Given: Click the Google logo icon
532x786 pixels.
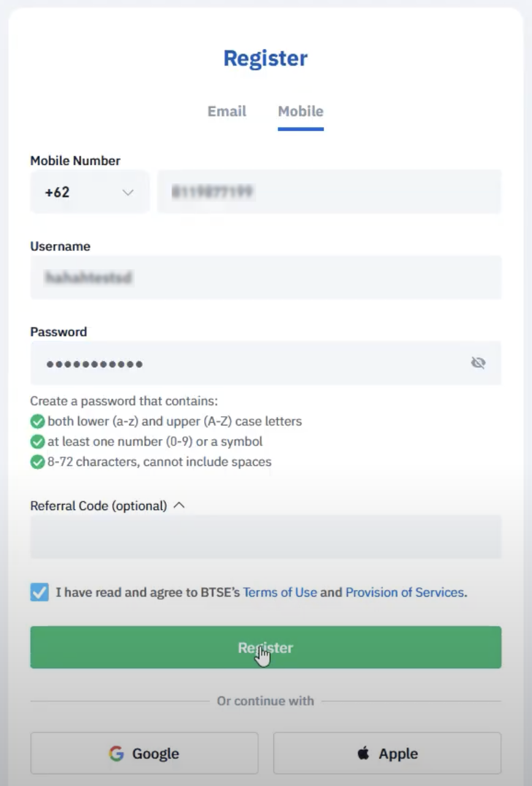Looking at the screenshot, I should [116, 754].
